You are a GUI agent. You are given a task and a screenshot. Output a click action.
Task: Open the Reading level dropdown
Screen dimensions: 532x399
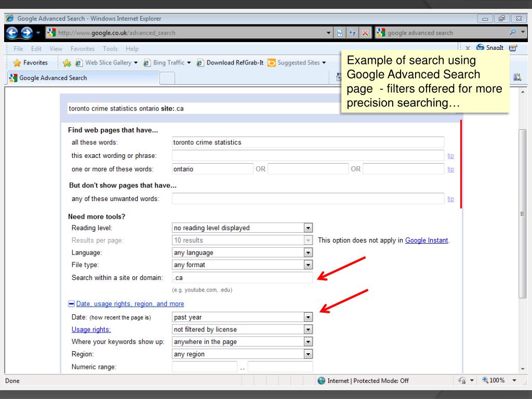coord(242,228)
